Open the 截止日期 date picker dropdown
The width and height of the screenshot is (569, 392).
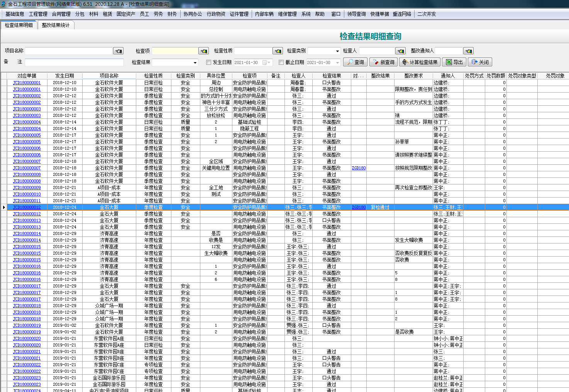pyautogui.click(x=338, y=63)
